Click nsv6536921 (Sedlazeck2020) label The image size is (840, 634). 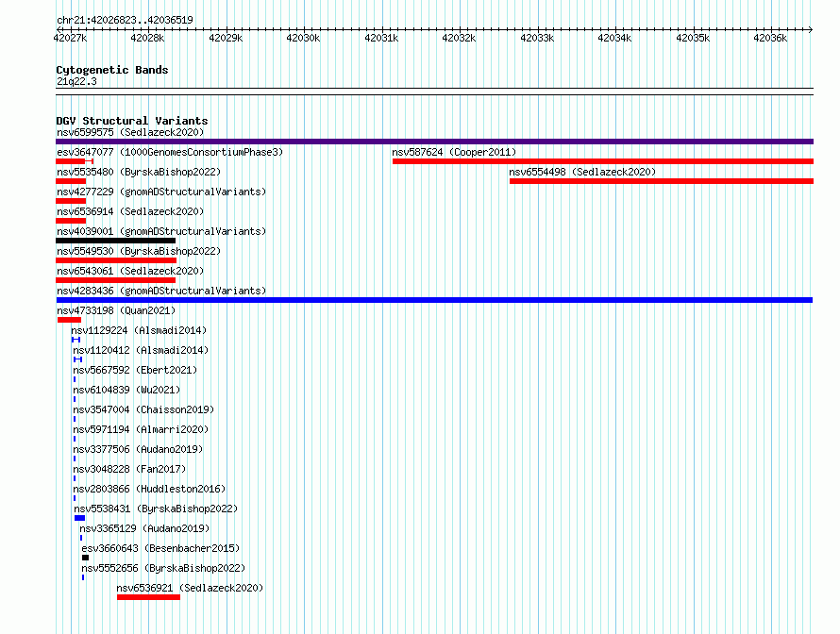coord(190,588)
